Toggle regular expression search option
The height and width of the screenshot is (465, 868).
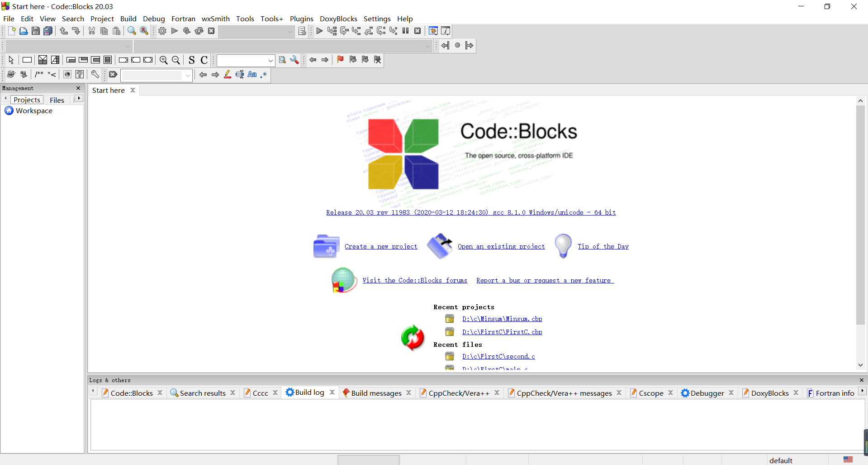coord(264,74)
